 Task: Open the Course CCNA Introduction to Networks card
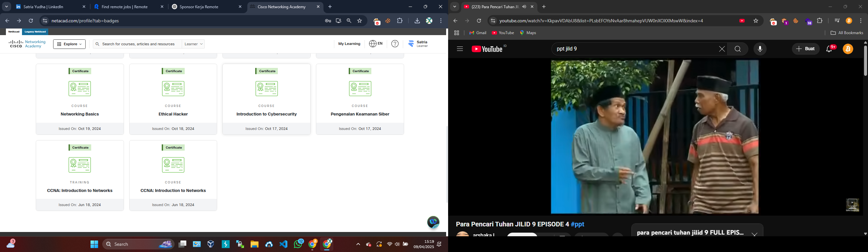click(173, 176)
